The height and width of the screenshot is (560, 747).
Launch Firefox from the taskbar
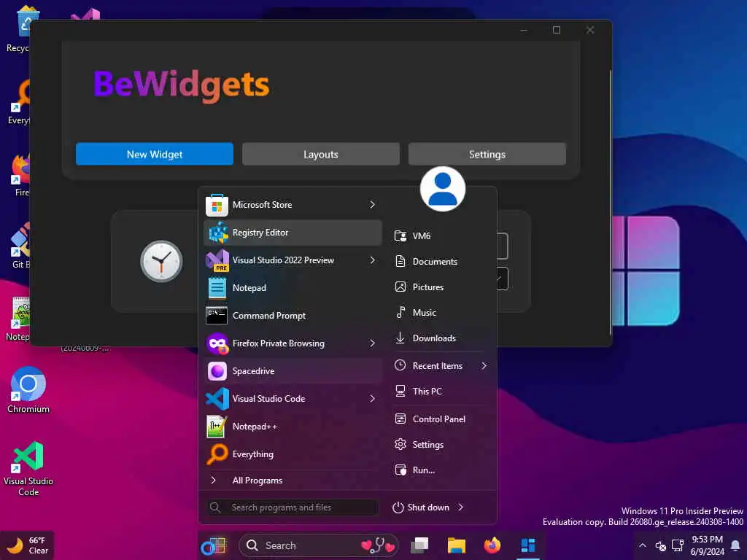tap(492, 545)
